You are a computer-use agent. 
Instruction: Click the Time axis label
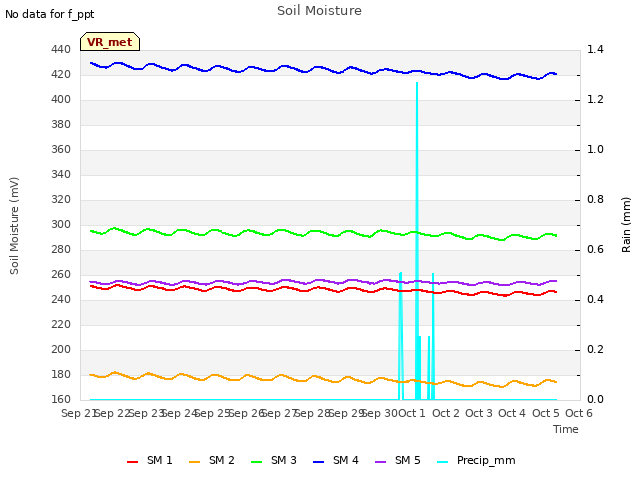566,429
